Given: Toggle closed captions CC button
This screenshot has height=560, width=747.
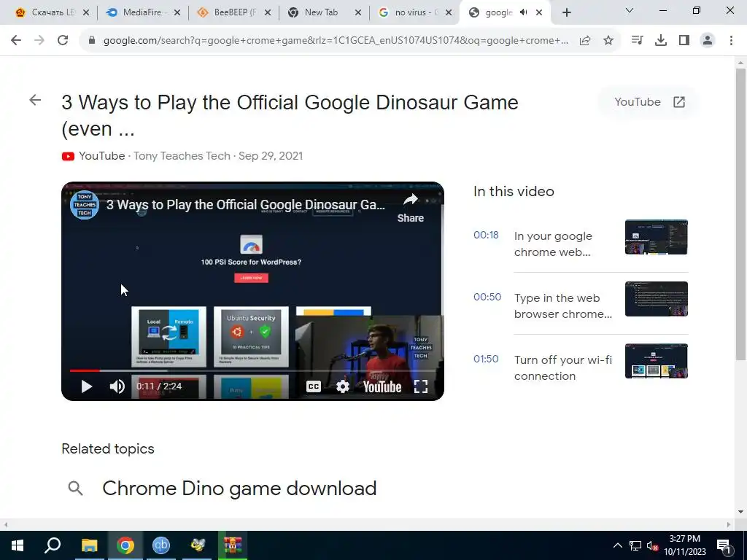Looking at the screenshot, I should [313, 386].
